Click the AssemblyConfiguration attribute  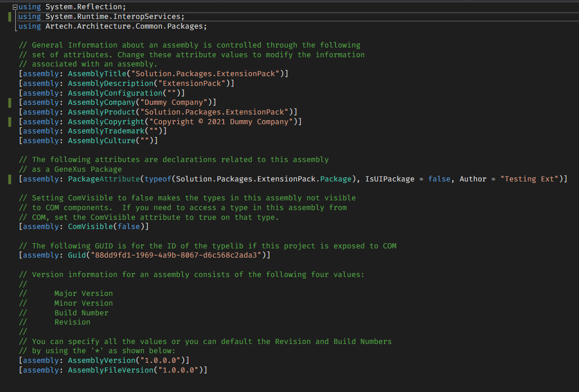[x=115, y=93]
